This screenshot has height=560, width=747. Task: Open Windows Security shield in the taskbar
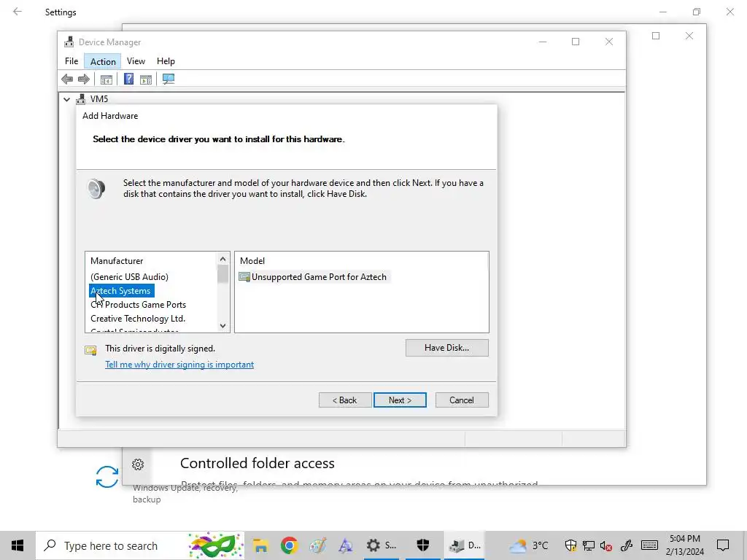coord(422,545)
